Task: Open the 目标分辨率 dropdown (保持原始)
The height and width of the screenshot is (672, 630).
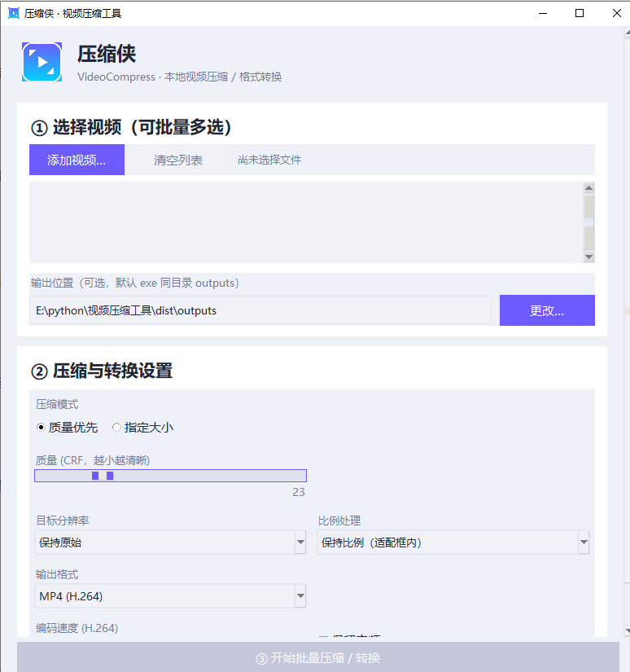Action: coord(170,542)
